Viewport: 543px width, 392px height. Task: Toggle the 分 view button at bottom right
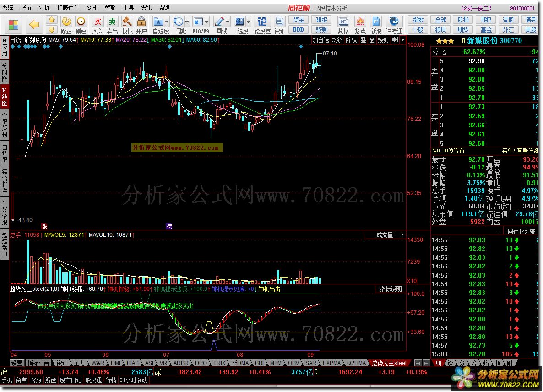tap(462, 363)
